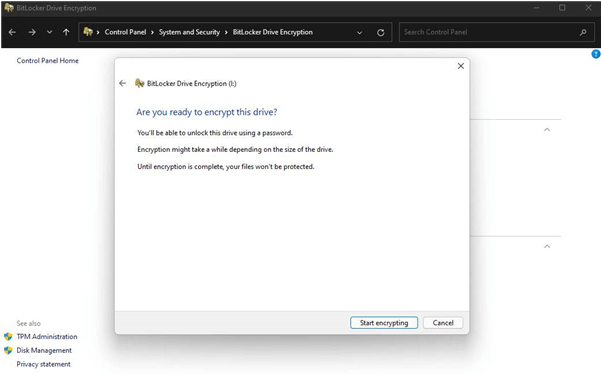Click "Encryption might take a while" text
Viewport: 602px width, 374px height.
pyautogui.click(x=235, y=149)
